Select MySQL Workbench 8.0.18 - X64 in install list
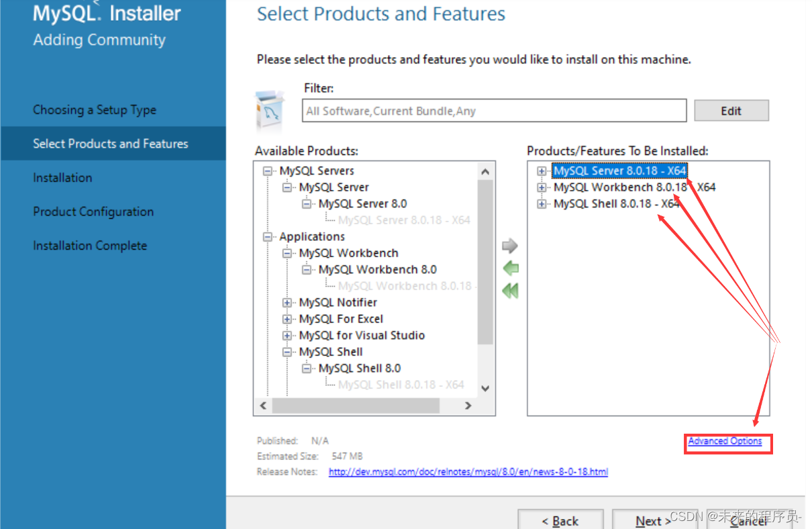This screenshot has height=529, width=812. 634,187
